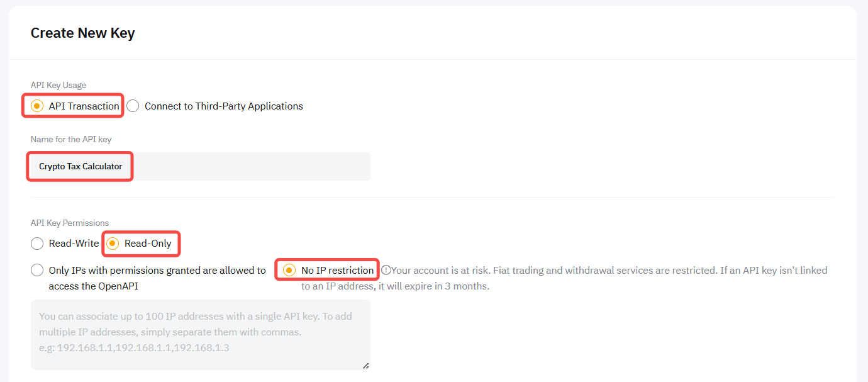Click the 'Connect to Third-Party Applications' label text
The height and width of the screenshot is (382, 868).
coord(223,106)
